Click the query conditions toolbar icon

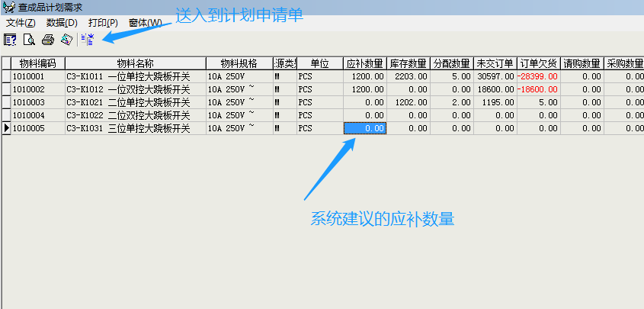10,40
